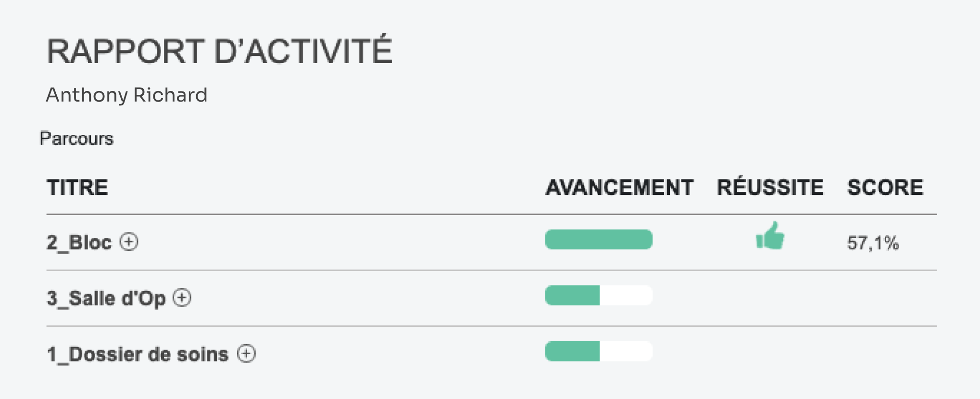Sort by the SCORE column header
980x399 pixels.
pyautogui.click(x=885, y=187)
